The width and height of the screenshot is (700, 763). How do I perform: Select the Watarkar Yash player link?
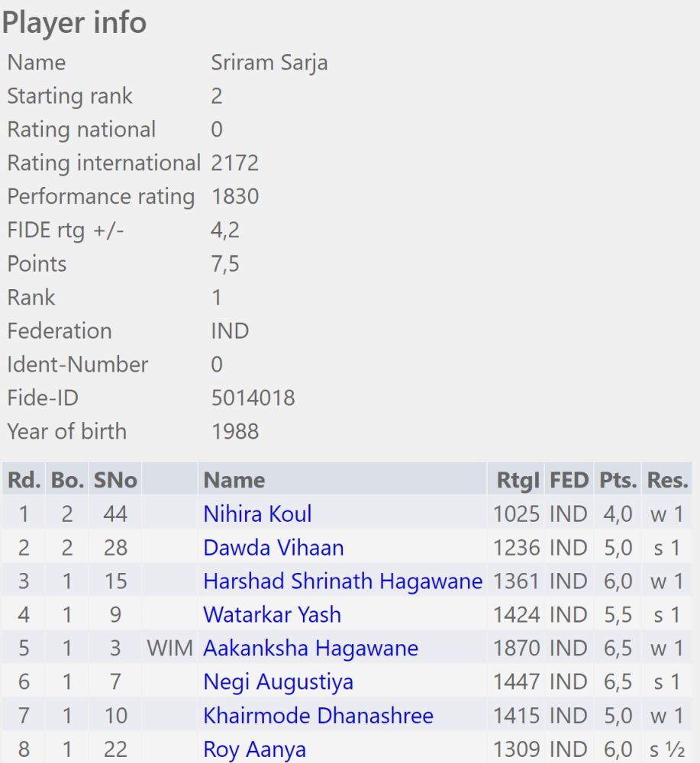point(272,615)
